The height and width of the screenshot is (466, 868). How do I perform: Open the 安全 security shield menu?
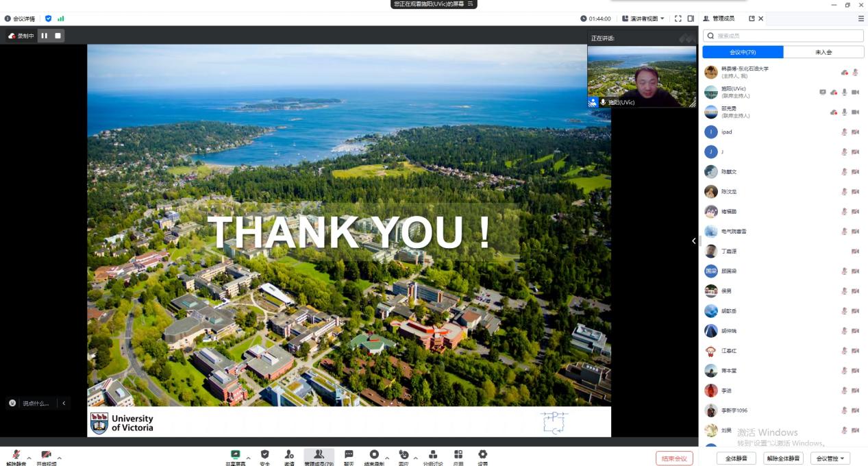pos(265,456)
